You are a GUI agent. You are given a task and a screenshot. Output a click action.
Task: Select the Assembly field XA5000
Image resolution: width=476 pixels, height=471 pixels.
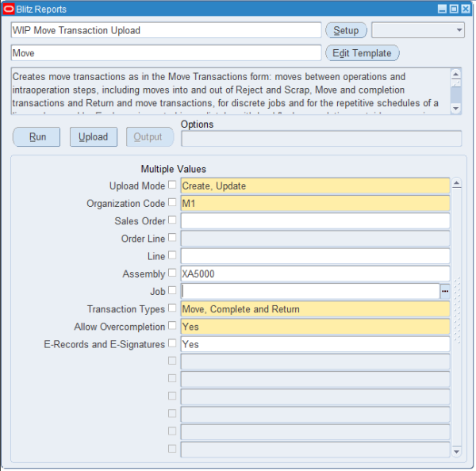(x=316, y=274)
